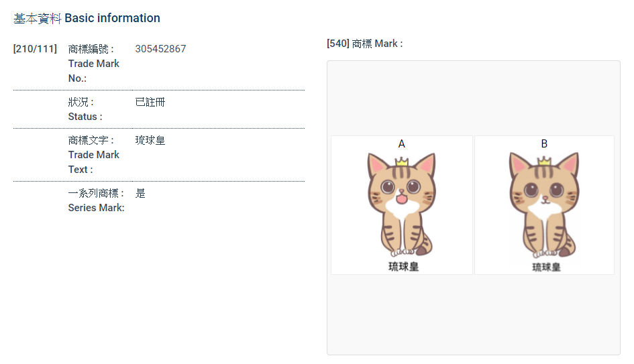Click the 琉球皇 caption under cat A
The width and height of the screenshot is (634, 364).
click(x=403, y=267)
